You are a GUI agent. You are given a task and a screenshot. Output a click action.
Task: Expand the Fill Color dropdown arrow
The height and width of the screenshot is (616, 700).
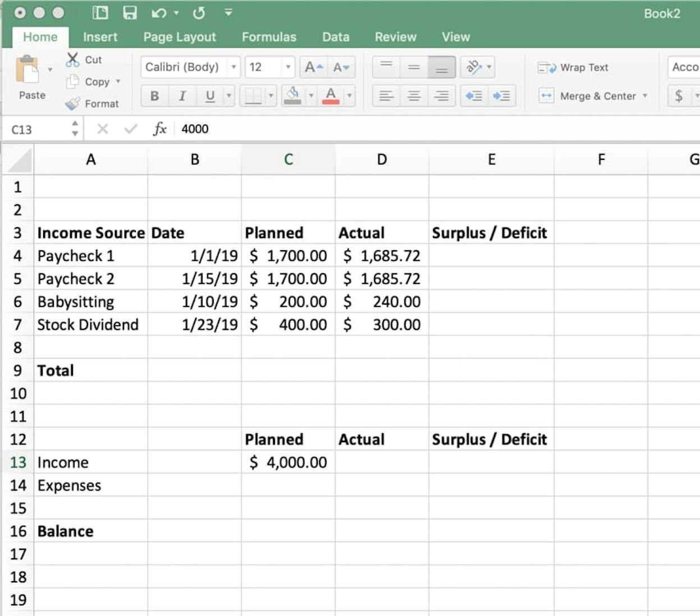[311, 96]
